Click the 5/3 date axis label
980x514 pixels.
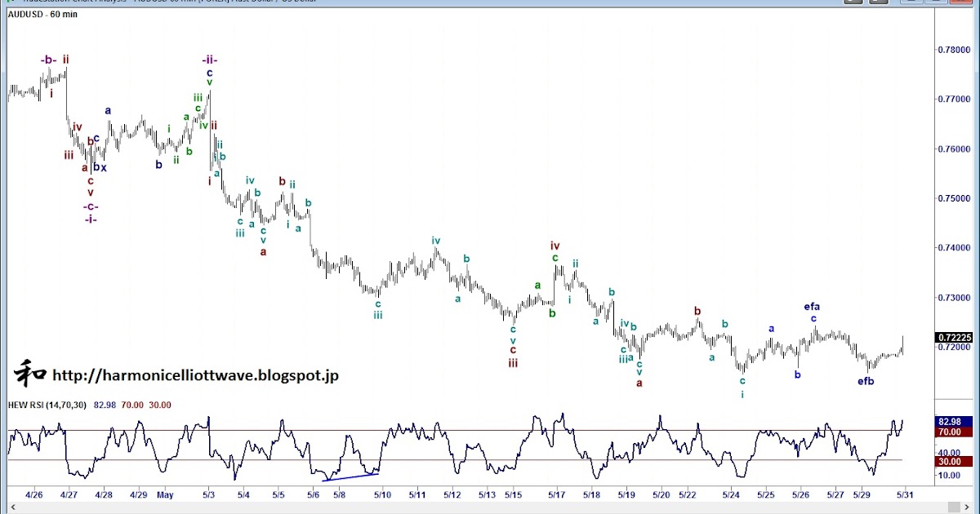(209, 494)
